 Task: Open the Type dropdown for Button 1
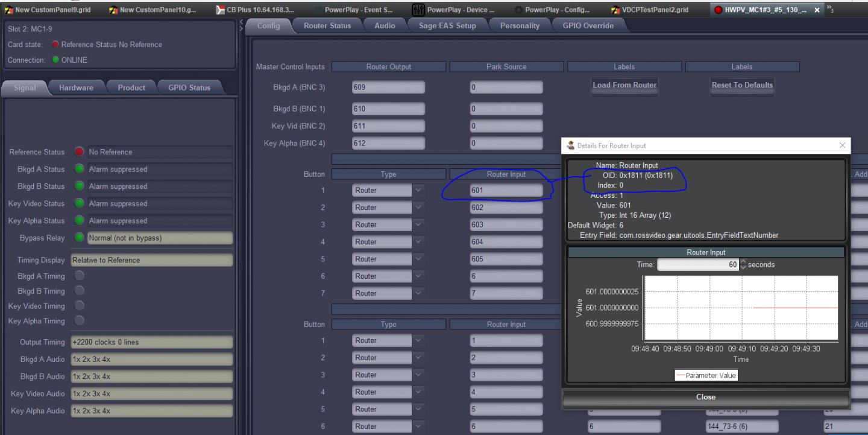coord(418,190)
